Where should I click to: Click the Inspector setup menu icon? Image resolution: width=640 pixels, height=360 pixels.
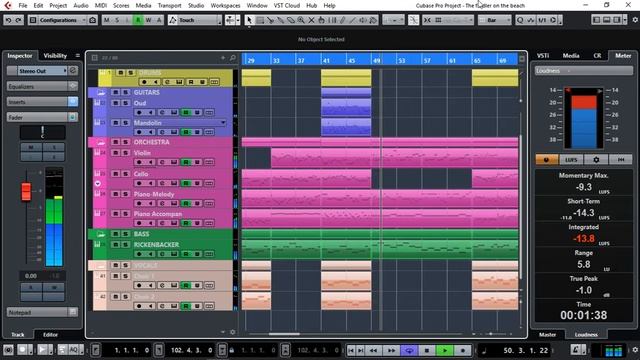pos(78,56)
